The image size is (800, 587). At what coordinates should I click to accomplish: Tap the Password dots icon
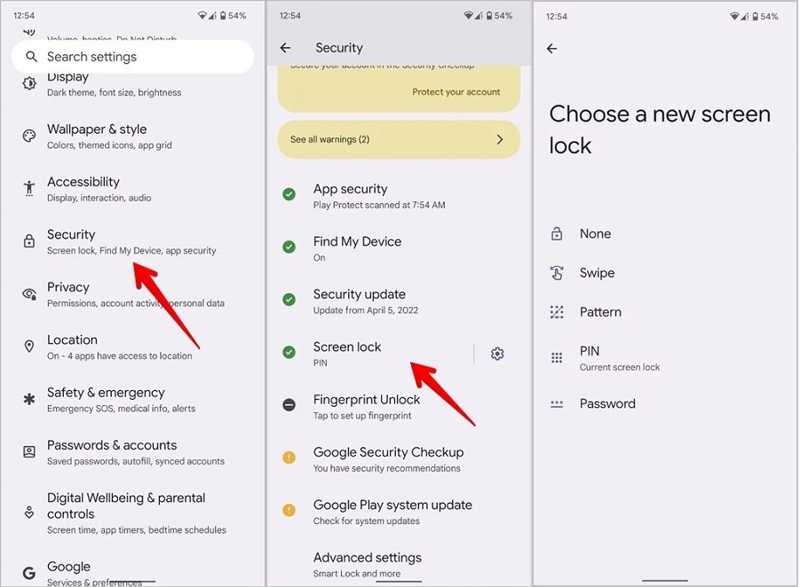(557, 404)
